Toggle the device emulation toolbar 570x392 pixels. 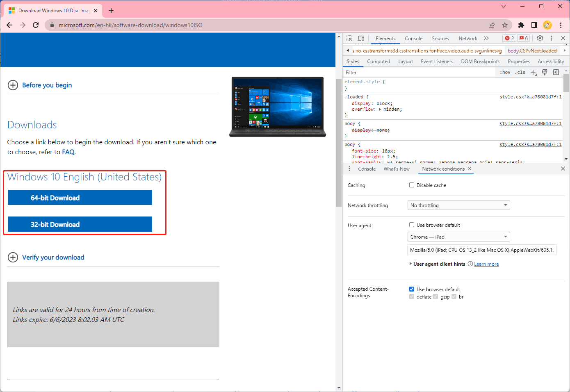point(361,38)
